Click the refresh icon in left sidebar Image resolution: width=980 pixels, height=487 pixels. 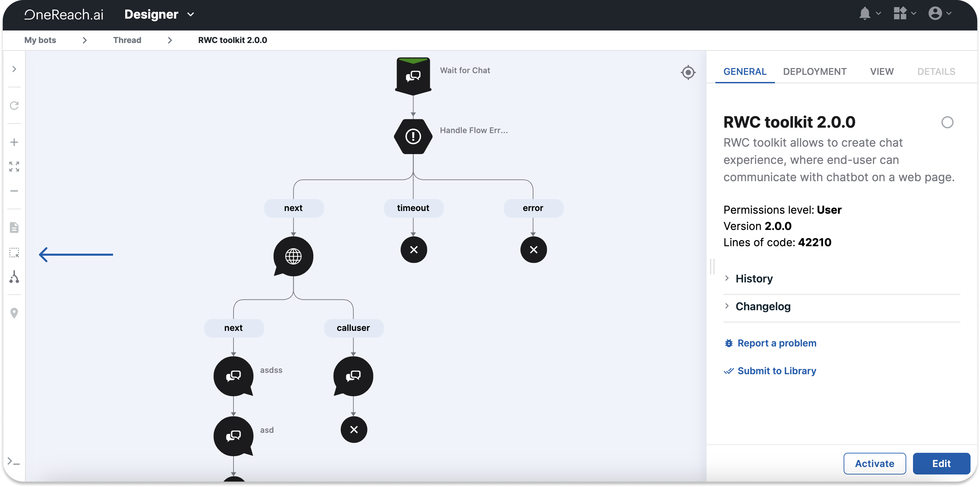click(x=14, y=105)
